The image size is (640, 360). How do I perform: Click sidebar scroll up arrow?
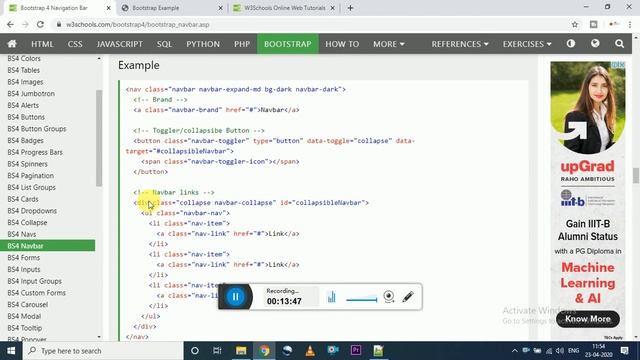[x=99, y=59]
